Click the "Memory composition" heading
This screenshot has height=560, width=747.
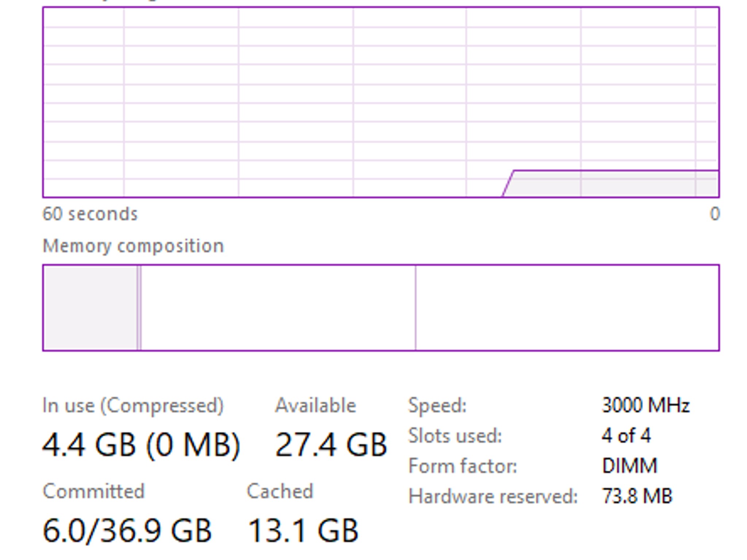(133, 246)
